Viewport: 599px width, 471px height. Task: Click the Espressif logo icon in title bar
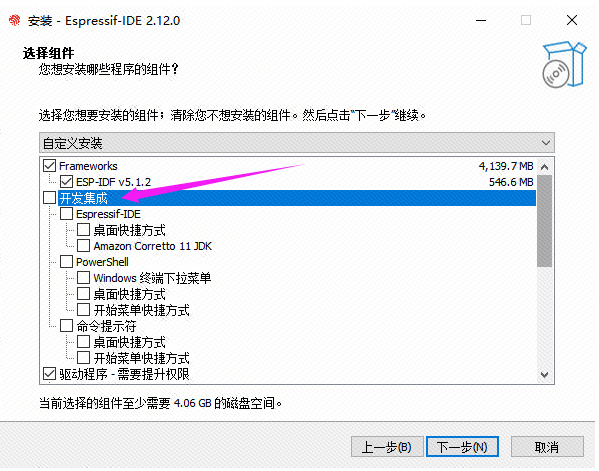[15, 20]
